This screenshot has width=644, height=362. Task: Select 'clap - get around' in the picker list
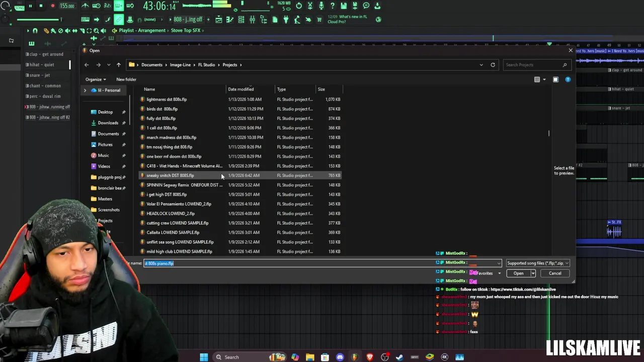click(46, 54)
